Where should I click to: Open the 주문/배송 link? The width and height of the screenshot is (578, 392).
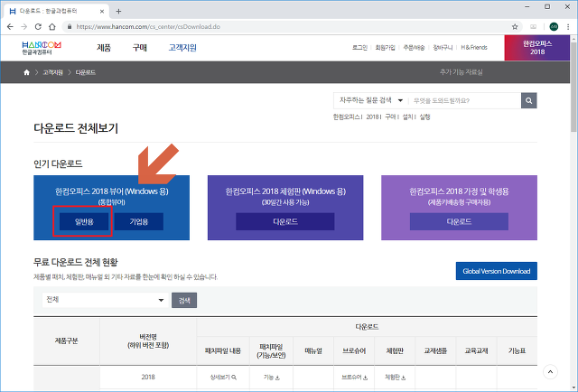414,47
